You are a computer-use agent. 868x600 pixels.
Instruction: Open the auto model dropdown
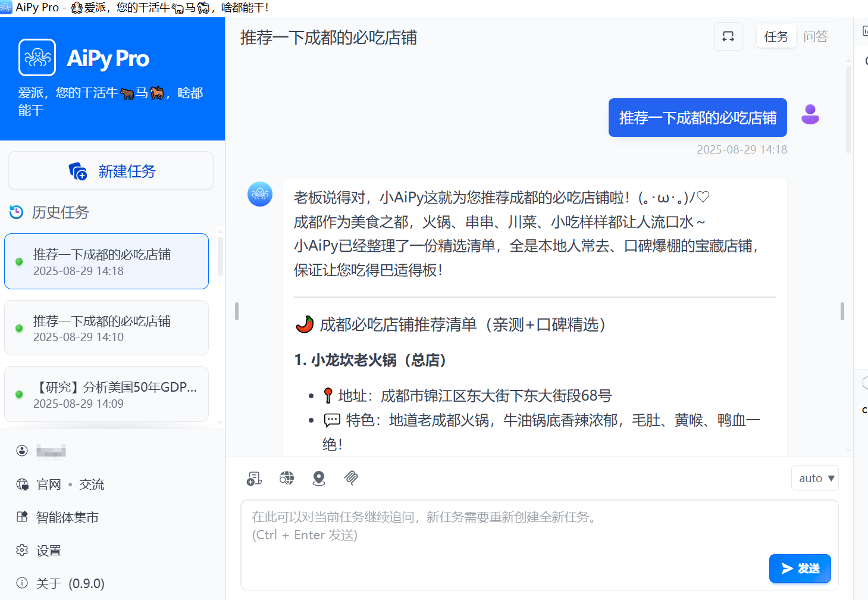[x=814, y=479]
